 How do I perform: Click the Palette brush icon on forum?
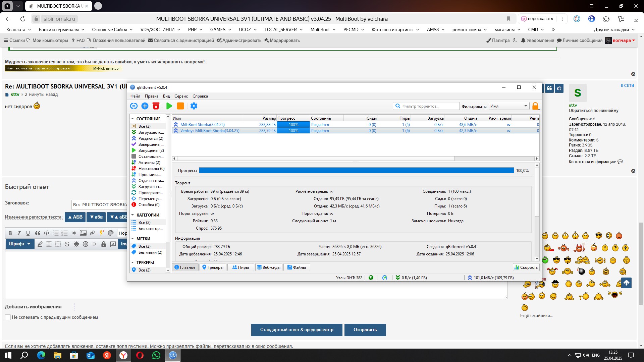(x=489, y=40)
